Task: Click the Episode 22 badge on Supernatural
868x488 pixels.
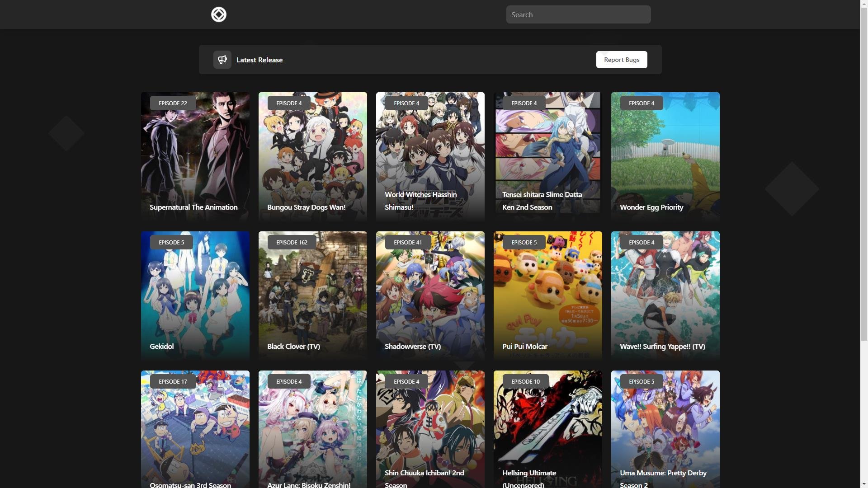Action: pos(173,103)
